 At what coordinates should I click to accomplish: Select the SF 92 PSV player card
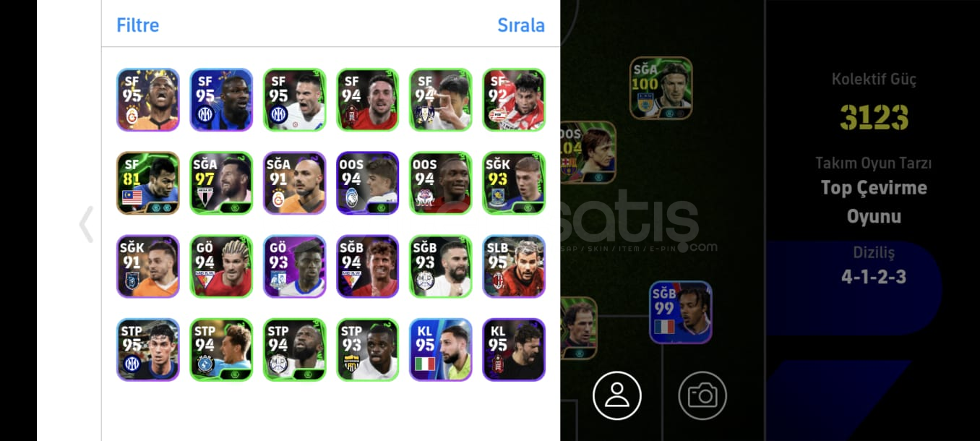click(x=514, y=100)
